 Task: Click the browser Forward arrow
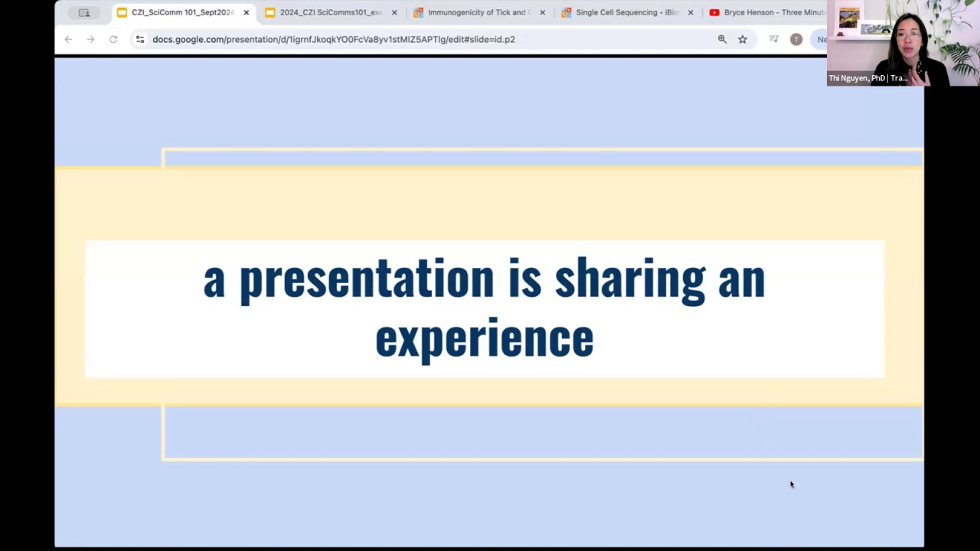tap(90, 39)
